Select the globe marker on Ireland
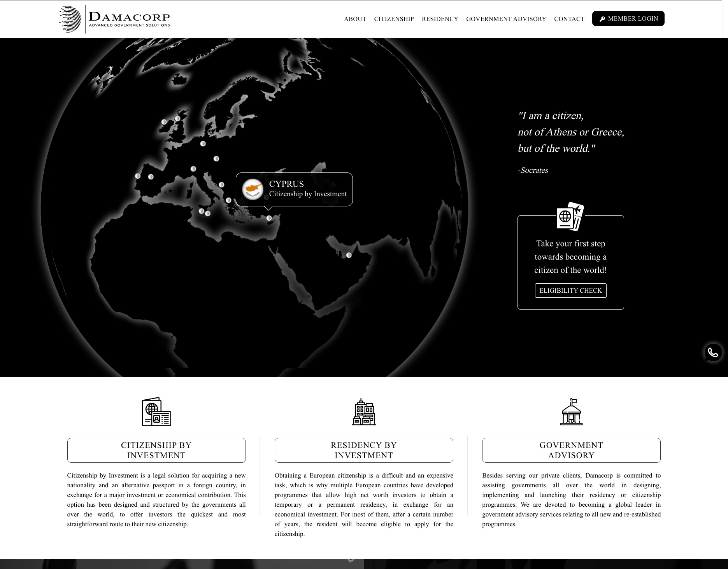The width and height of the screenshot is (728, 569). (x=164, y=122)
